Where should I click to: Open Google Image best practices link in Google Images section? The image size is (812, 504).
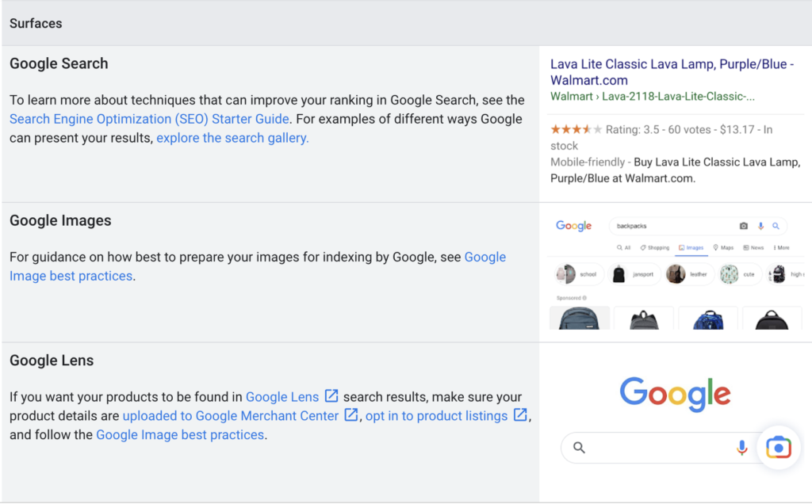258,266
